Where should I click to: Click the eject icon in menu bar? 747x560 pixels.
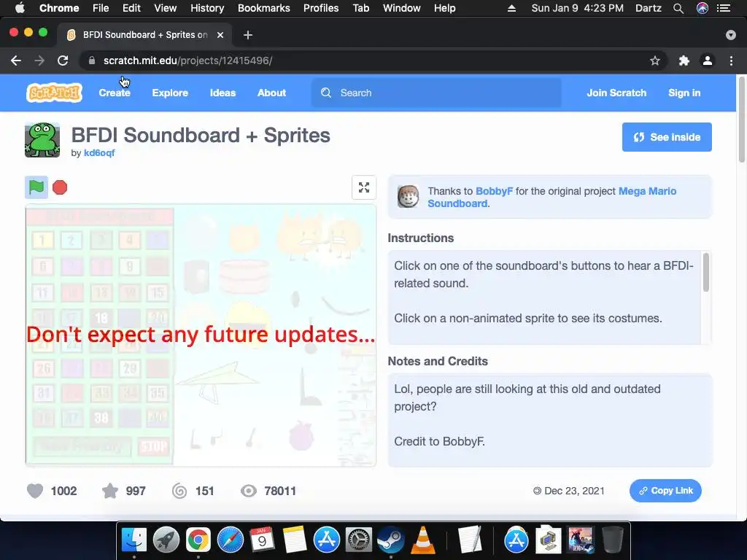coord(511,8)
